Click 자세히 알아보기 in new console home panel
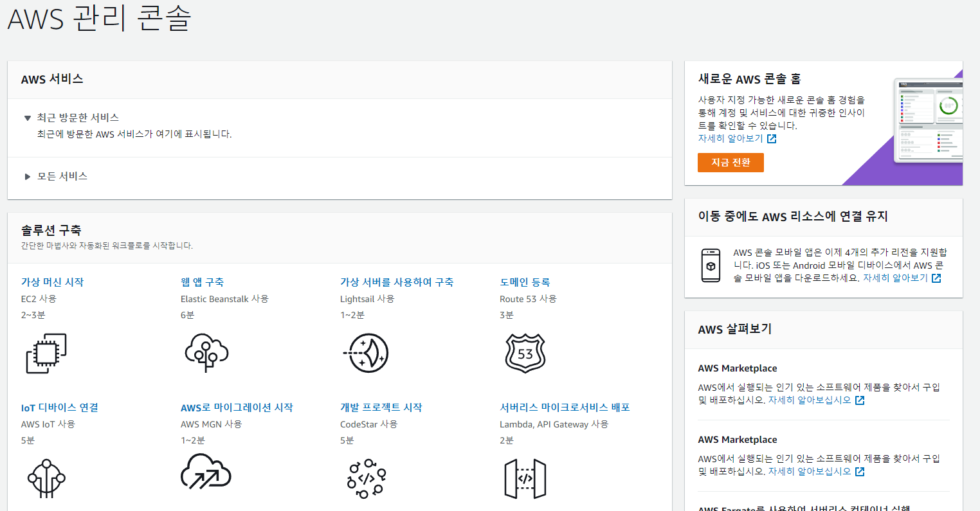 click(730, 139)
